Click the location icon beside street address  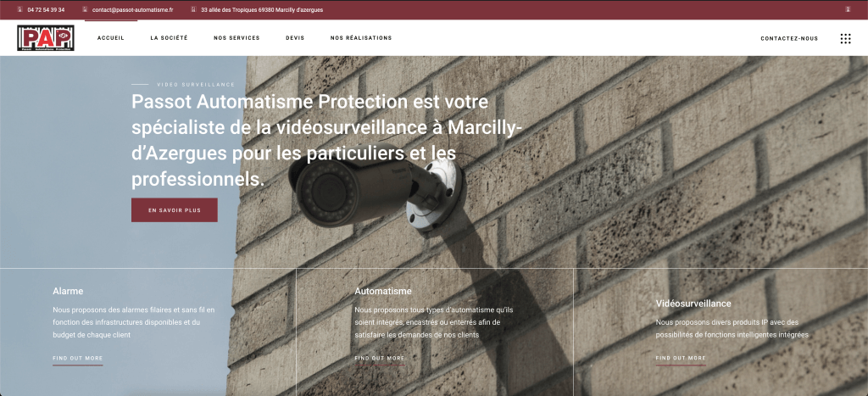point(194,9)
